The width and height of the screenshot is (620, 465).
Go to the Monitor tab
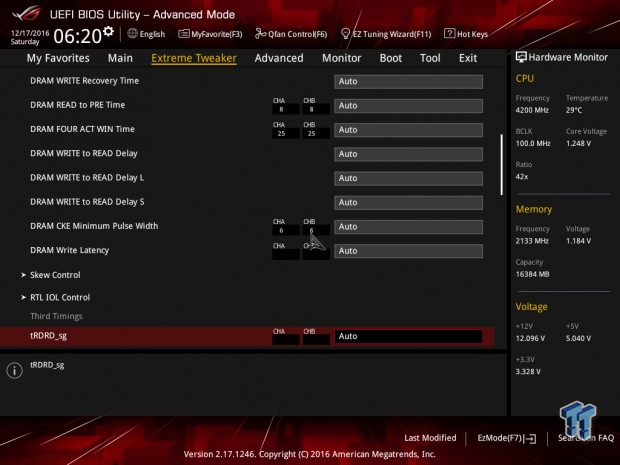pyautogui.click(x=342, y=58)
